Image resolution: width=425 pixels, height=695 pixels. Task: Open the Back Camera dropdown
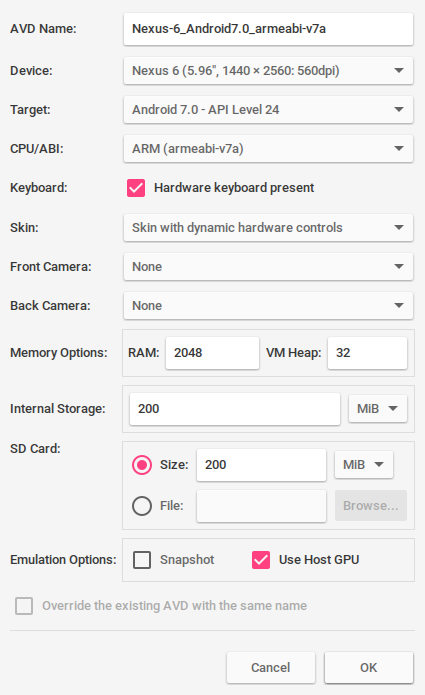(268, 305)
